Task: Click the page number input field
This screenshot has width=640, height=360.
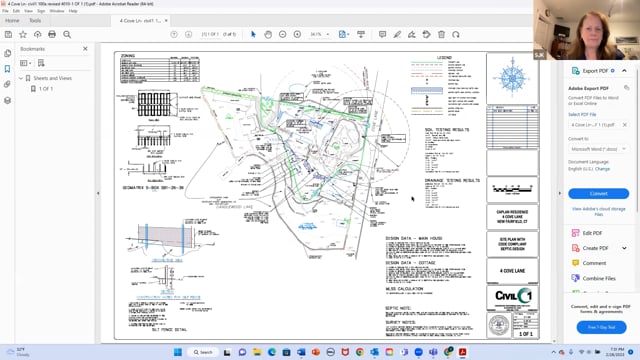Action: click(x=210, y=35)
